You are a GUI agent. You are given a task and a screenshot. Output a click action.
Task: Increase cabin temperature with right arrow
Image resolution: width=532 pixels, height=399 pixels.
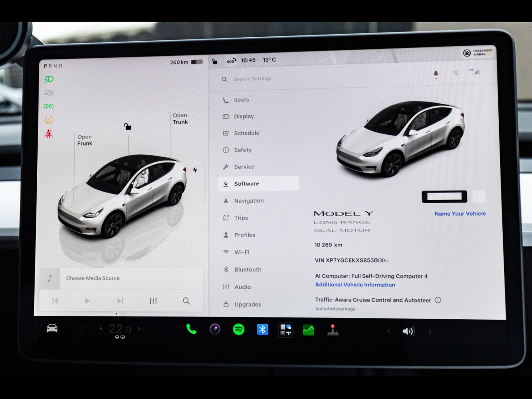coord(139,329)
